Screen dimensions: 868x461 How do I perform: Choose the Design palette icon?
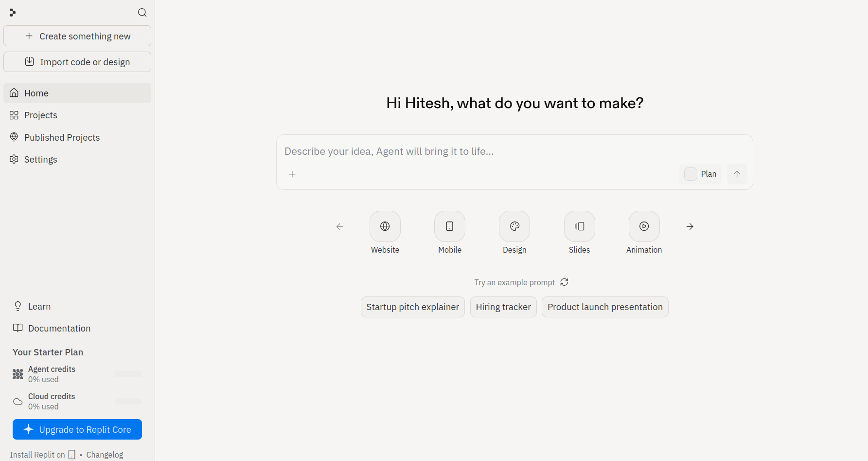coord(514,226)
